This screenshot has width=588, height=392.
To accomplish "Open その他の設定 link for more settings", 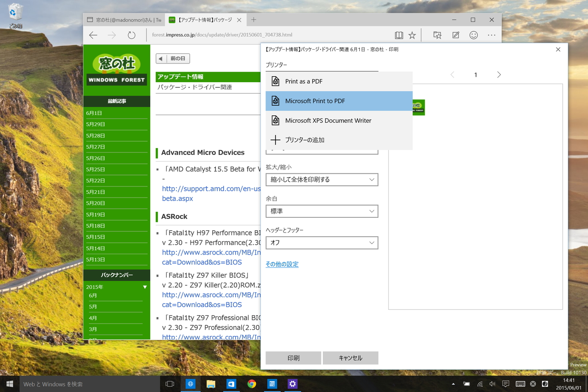I will tap(282, 264).
